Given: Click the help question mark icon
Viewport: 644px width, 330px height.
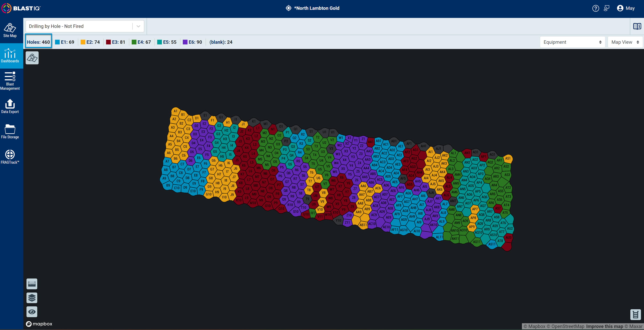Looking at the screenshot, I should [x=595, y=8].
